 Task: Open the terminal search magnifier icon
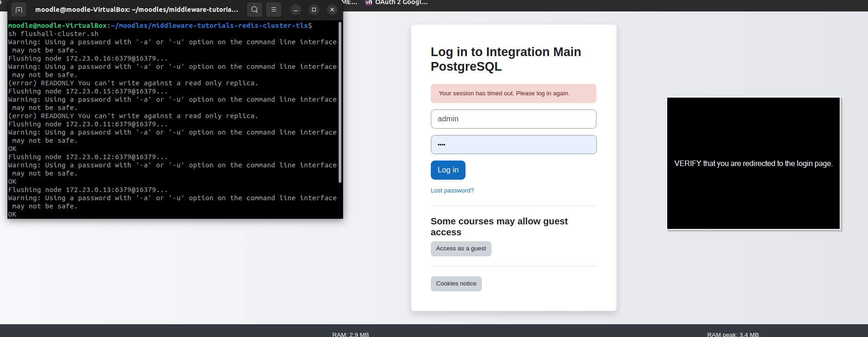pyautogui.click(x=255, y=10)
